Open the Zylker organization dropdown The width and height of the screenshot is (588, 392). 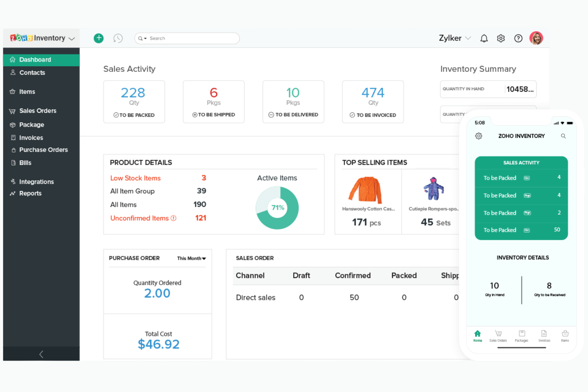[x=454, y=38]
